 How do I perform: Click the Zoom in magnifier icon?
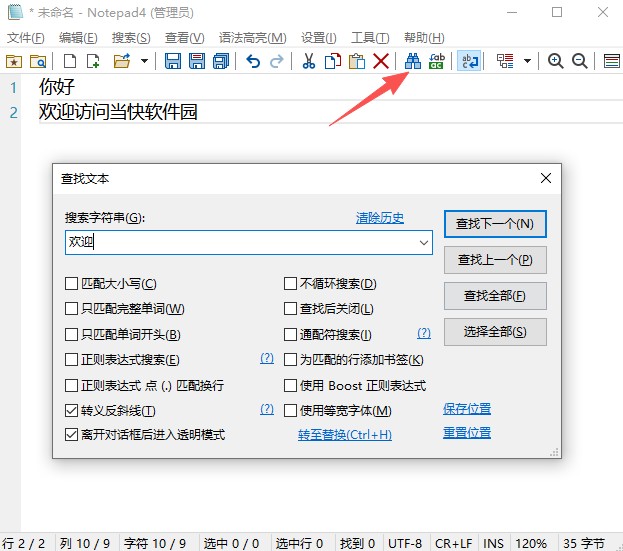tap(556, 61)
